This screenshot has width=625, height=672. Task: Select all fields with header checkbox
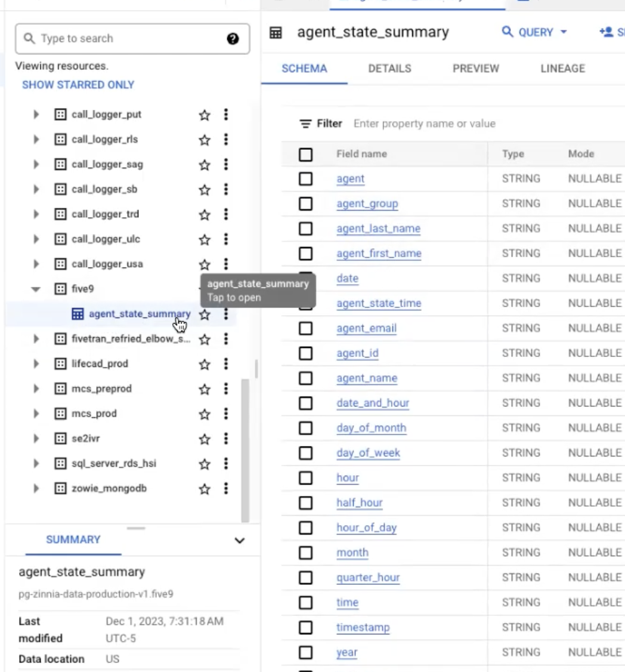(x=306, y=155)
